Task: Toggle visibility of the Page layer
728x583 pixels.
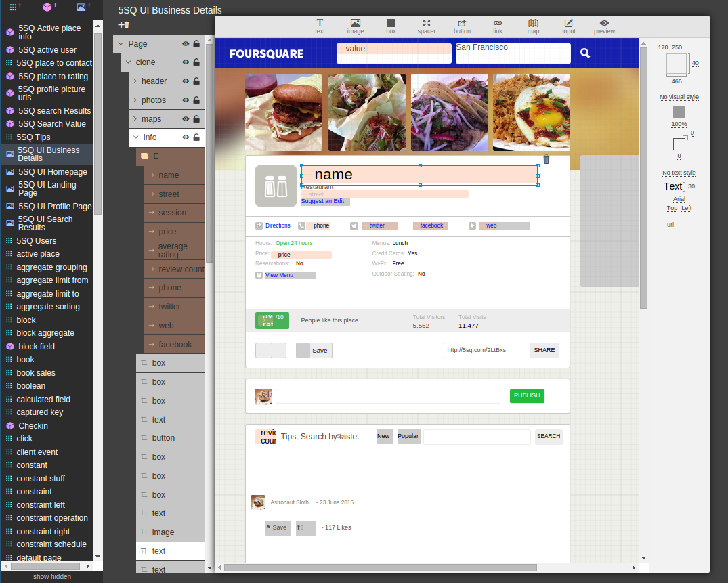Action: point(186,44)
